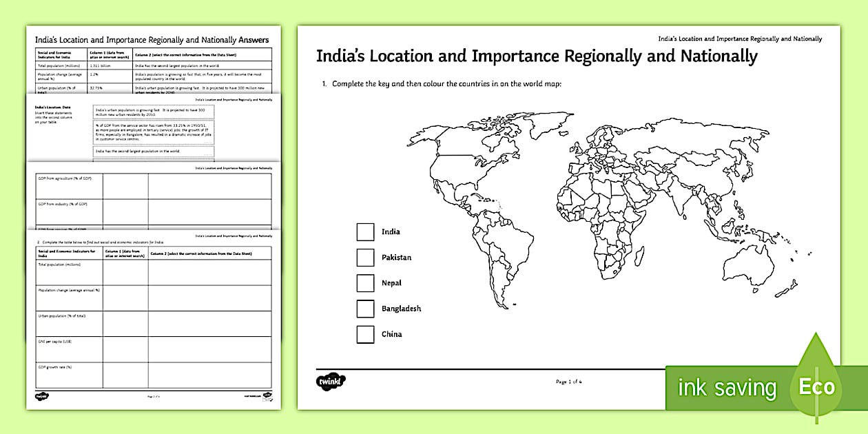Screen dimensions: 868x434
Task: Click the Nepal key colour swatch box
Action: click(x=364, y=283)
